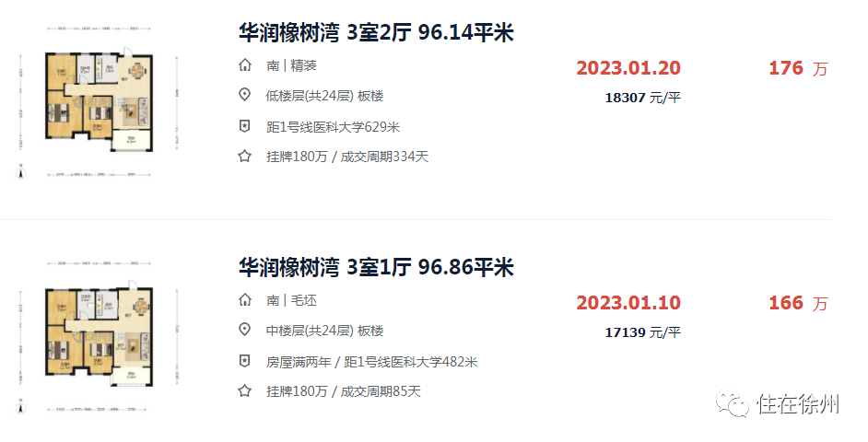Open the 96.86平米 floor plan thumbnail
The height and width of the screenshot is (442, 868).
tap(99, 337)
